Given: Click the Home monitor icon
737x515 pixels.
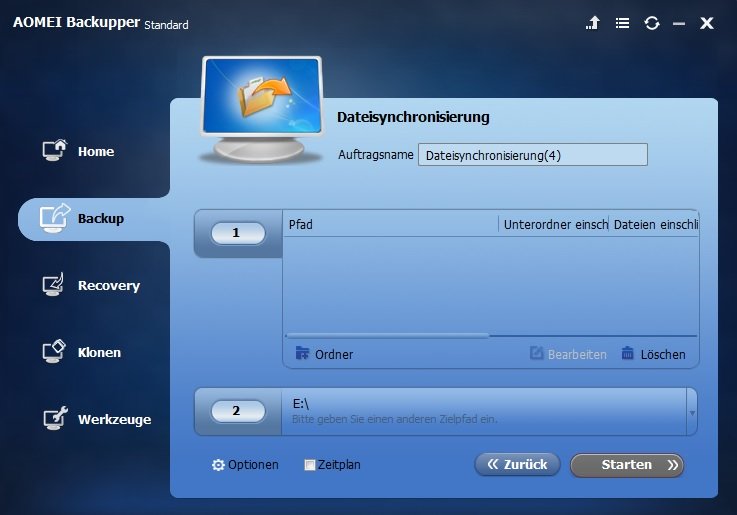Looking at the screenshot, I should 55,150.
